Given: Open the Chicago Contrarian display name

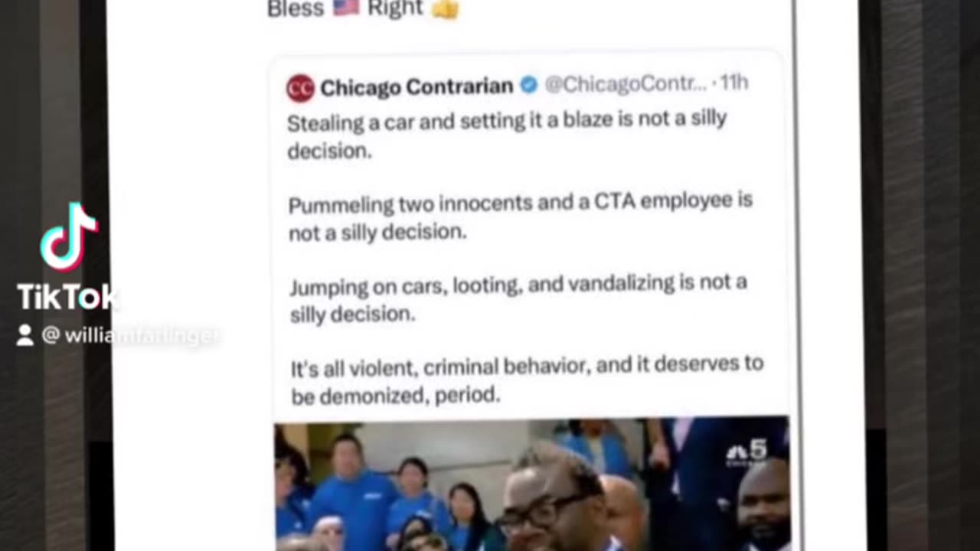Looking at the screenshot, I should point(416,87).
